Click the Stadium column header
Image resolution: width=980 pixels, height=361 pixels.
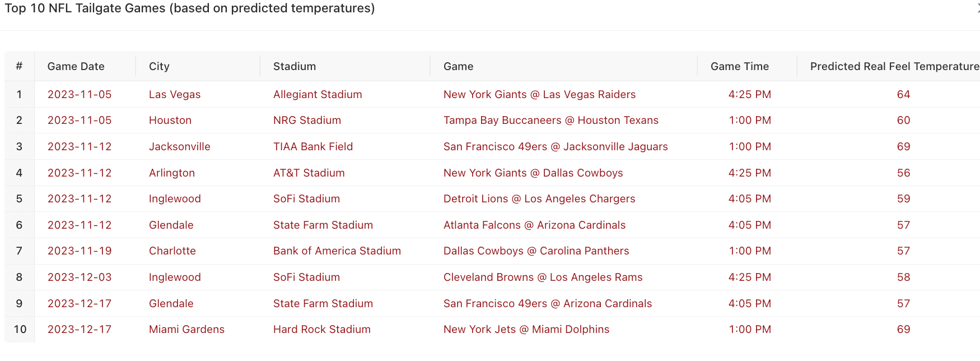click(295, 66)
